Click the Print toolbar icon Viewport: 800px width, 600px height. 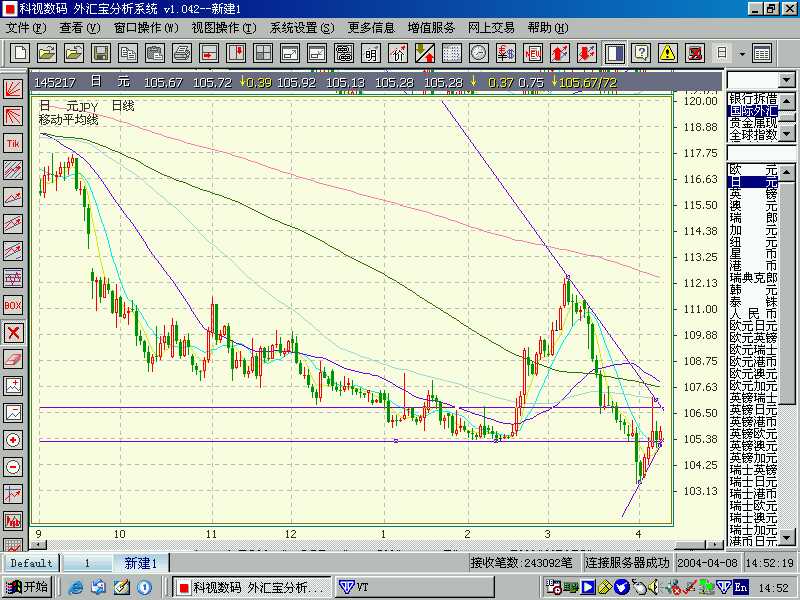point(182,53)
